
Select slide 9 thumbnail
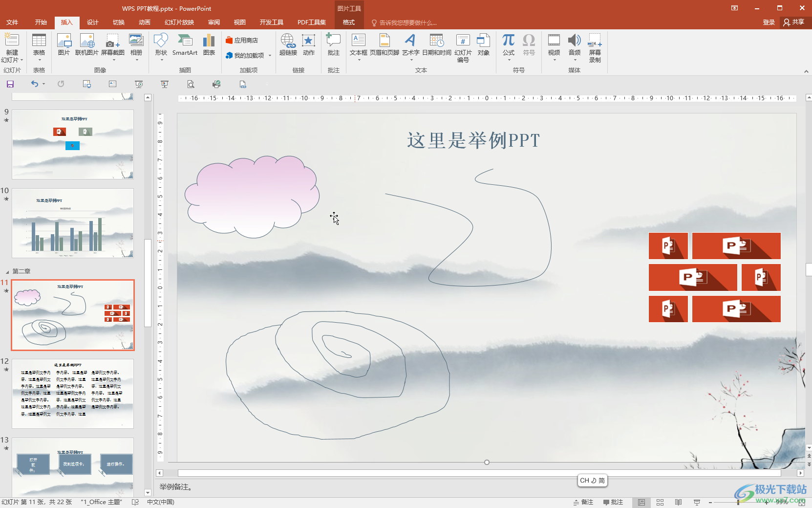click(73, 144)
